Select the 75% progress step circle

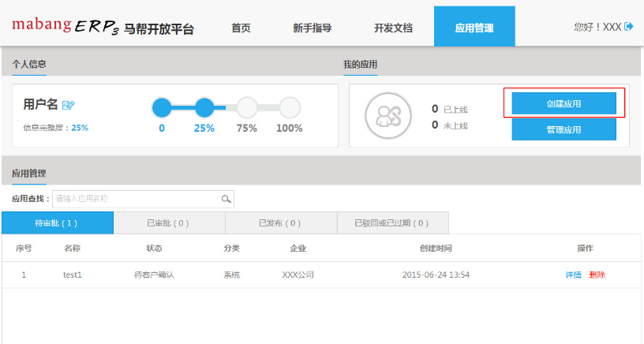click(247, 107)
